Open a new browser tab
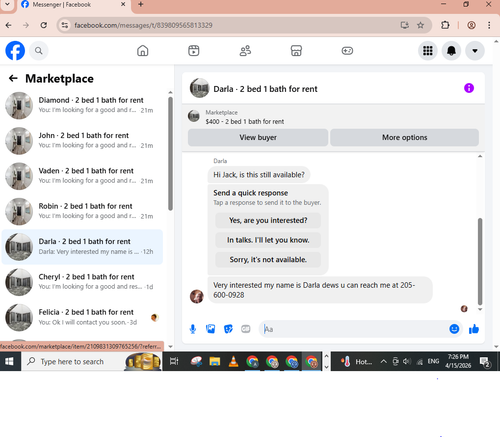Image resolution: width=500 pixels, height=437 pixels. pyautogui.click(x=141, y=4)
